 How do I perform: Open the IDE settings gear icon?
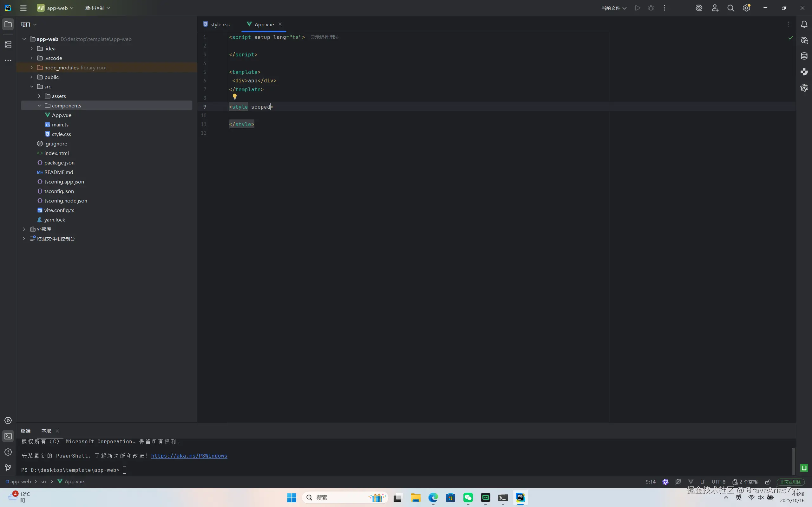pos(746,8)
